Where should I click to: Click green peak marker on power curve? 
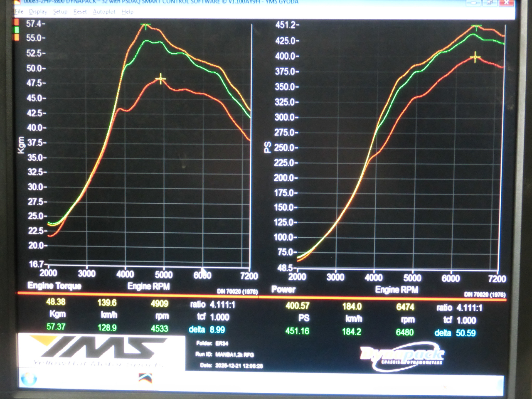click(476, 27)
